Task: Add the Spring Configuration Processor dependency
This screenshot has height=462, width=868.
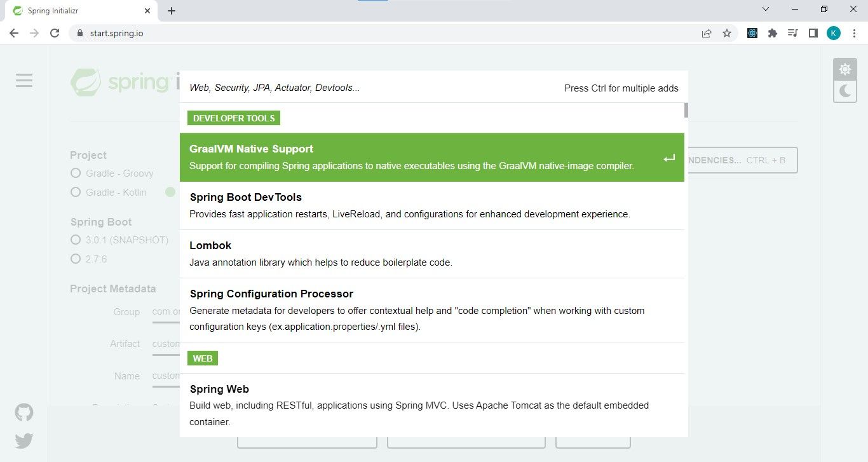Action: click(432, 310)
